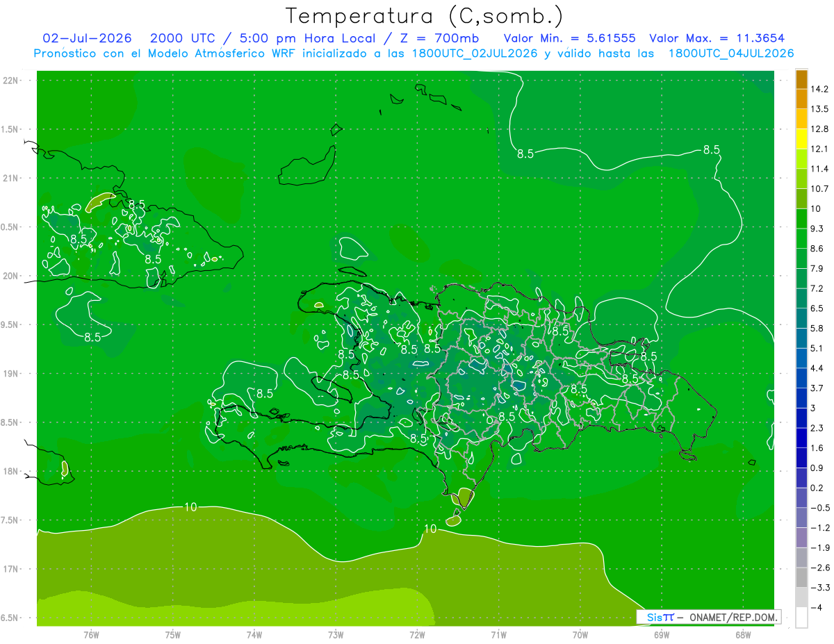Click the colorbar value "5.1"
This screenshot has height=644, width=834.
coord(817,348)
